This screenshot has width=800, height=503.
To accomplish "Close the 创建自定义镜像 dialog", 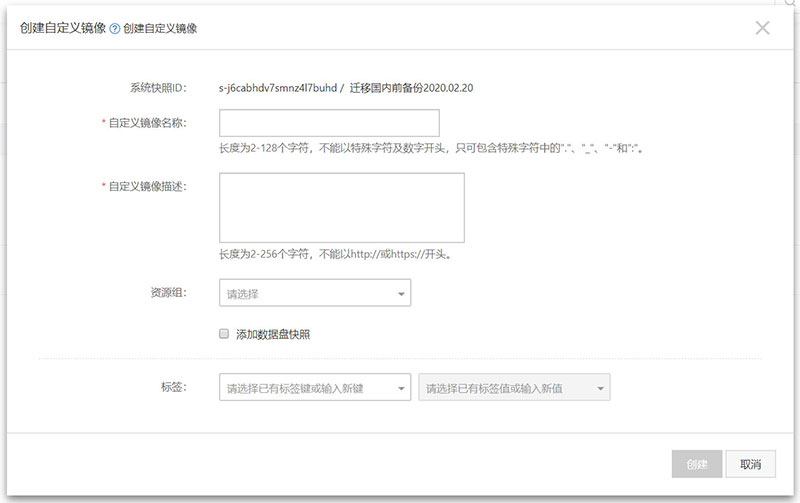I will (x=762, y=28).
